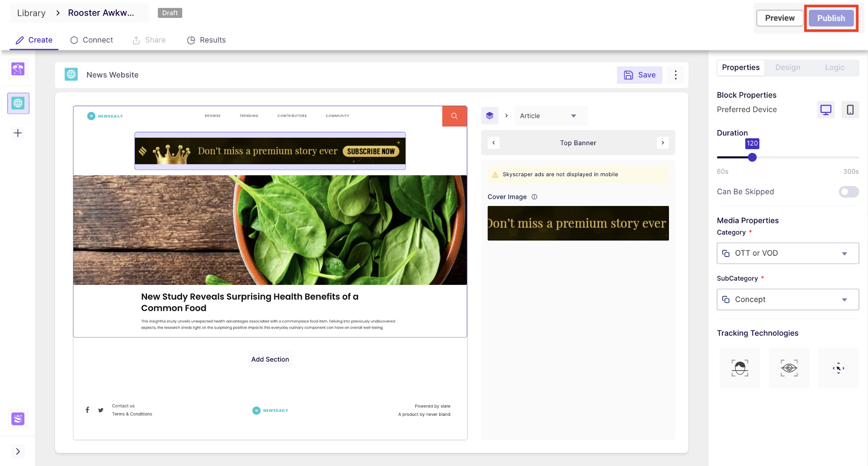Expand the left sidebar with chevron
Viewport: 868px width, 466px height.
point(18,452)
